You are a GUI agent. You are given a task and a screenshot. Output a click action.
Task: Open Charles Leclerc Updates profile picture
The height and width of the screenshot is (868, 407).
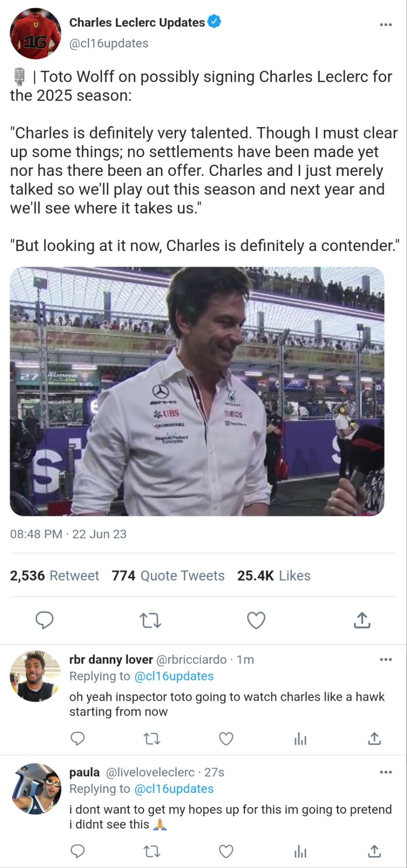click(35, 33)
